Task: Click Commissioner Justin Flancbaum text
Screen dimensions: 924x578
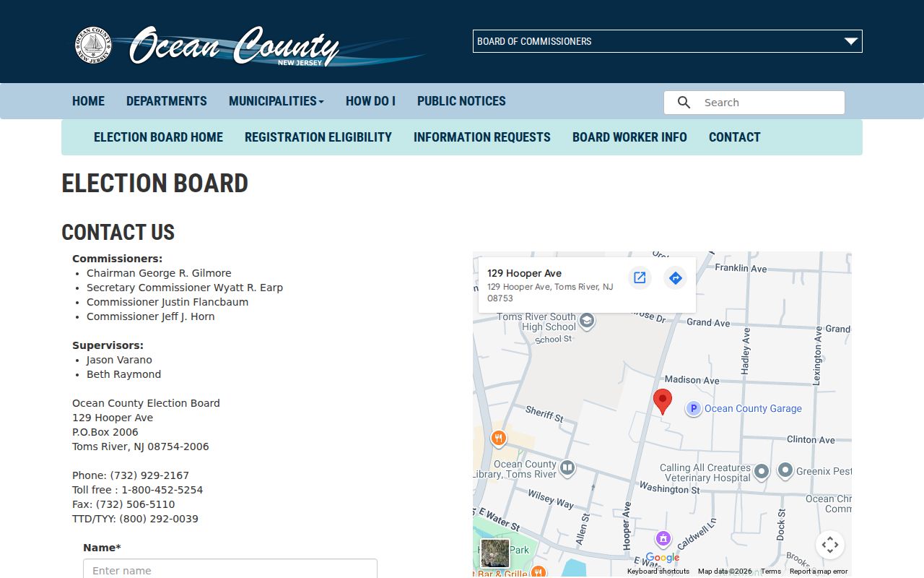Action: pyautogui.click(x=167, y=302)
